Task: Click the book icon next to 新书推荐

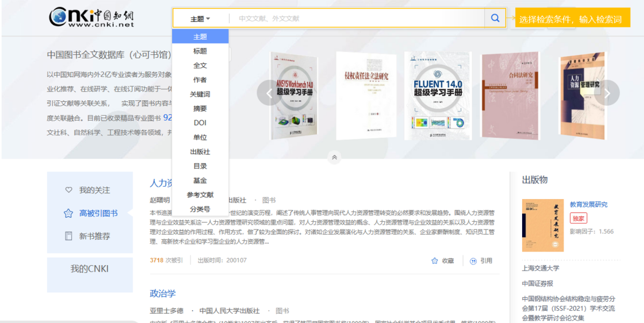Action: 68,236
